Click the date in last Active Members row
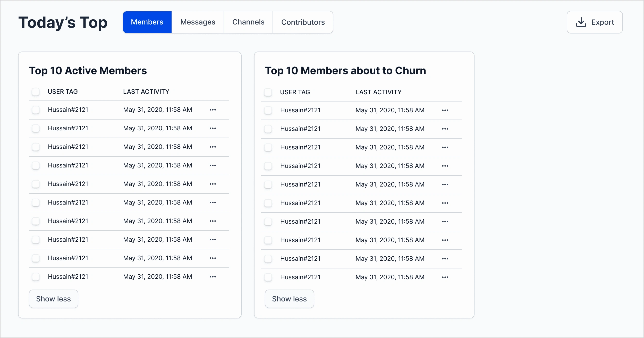The height and width of the screenshot is (338, 644). (157, 277)
